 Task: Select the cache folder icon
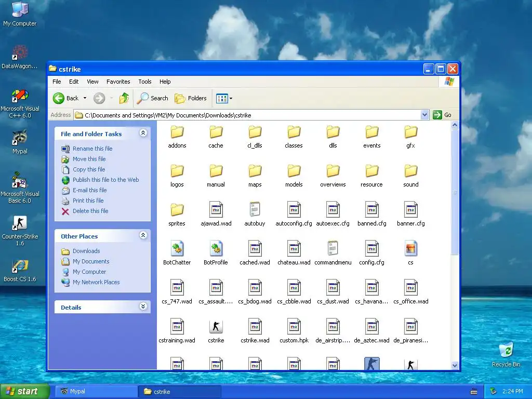coord(216,132)
